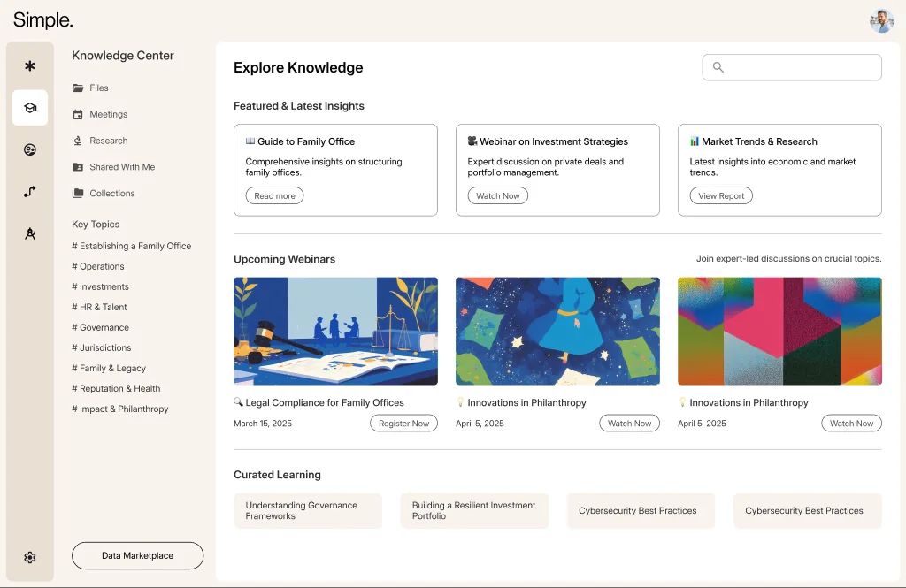Select the Reputation & Health topic
Viewport: 906px width, 588px height.
tap(116, 389)
